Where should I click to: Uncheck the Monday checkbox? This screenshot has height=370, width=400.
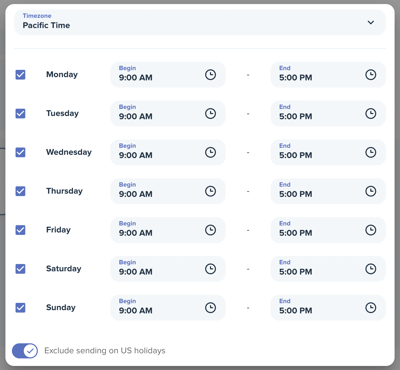point(20,75)
